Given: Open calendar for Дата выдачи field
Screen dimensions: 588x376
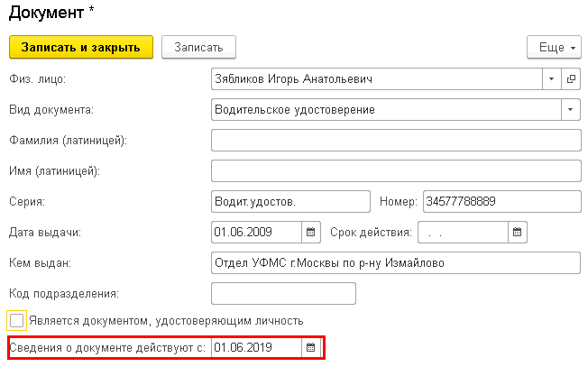Looking at the screenshot, I should click(311, 232).
